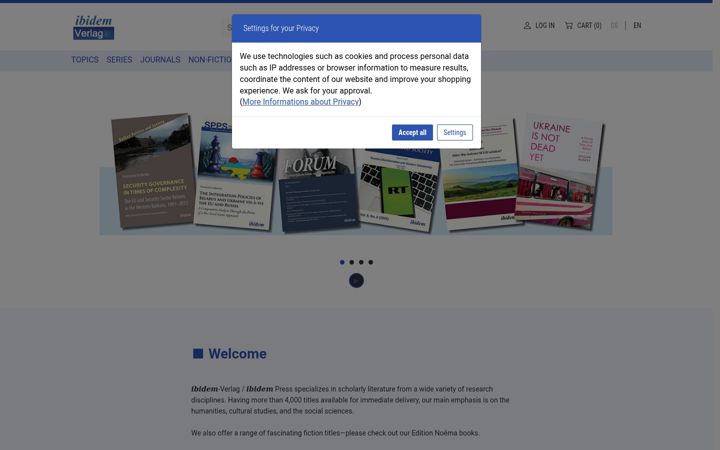The height and width of the screenshot is (450, 720).
Task: Open the RT keyboard book cover
Action: [398, 190]
